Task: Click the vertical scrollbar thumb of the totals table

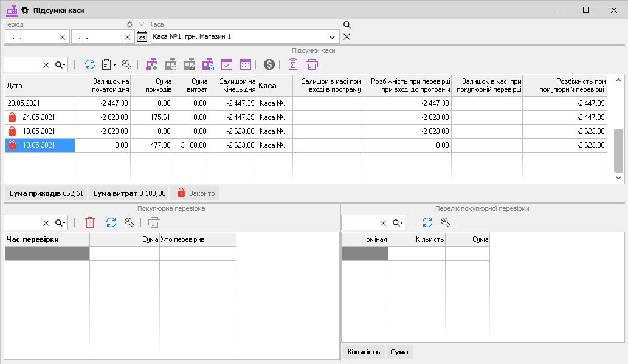Action: click(618, 151)
